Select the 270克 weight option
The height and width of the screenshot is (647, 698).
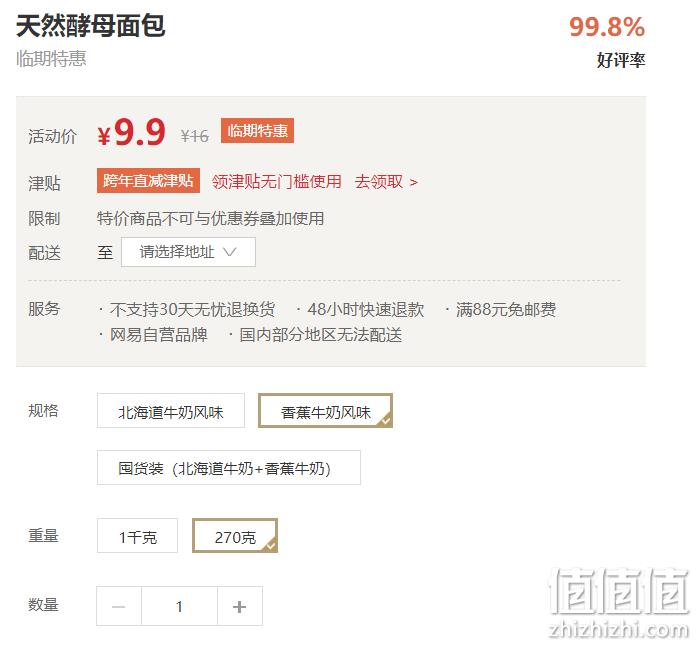click(x=235, y=536)
